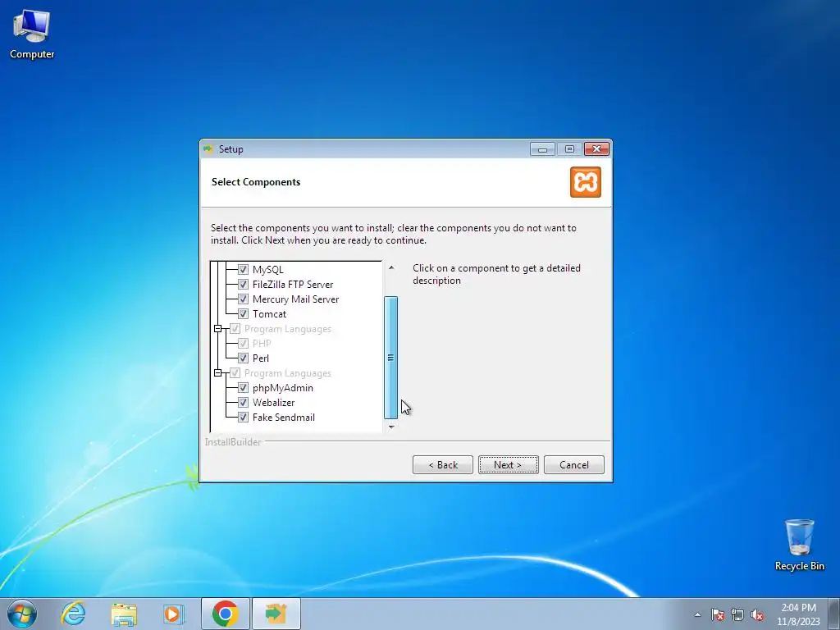Viewport: 840px width, 630px height.
Task: Click the scroll down arrow of component list
Action: click(391, 427)
